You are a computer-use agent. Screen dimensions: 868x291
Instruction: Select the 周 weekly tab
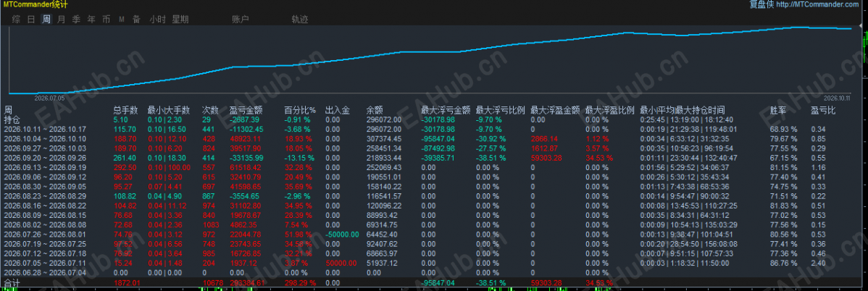click(x=46, y=20)
